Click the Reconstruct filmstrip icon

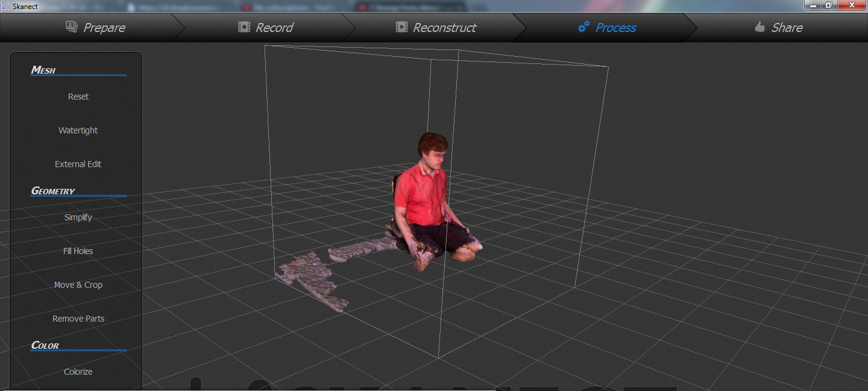[x=401, y=27]
